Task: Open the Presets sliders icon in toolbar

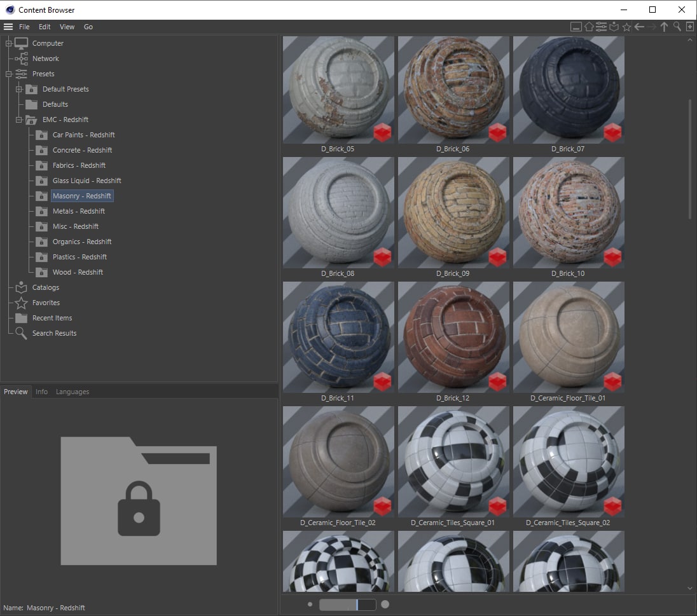Action: coord(602,27)
